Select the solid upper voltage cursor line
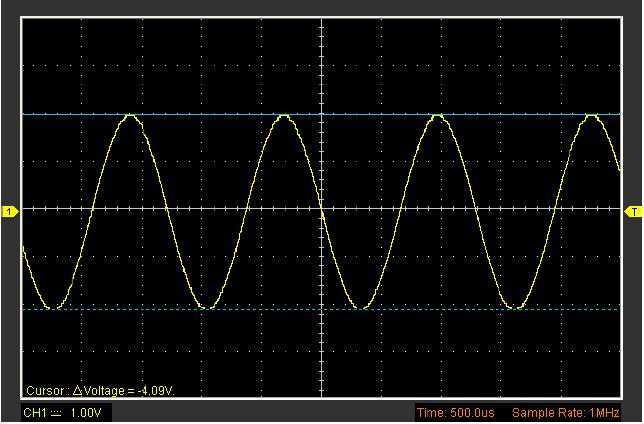 (321, 115)
